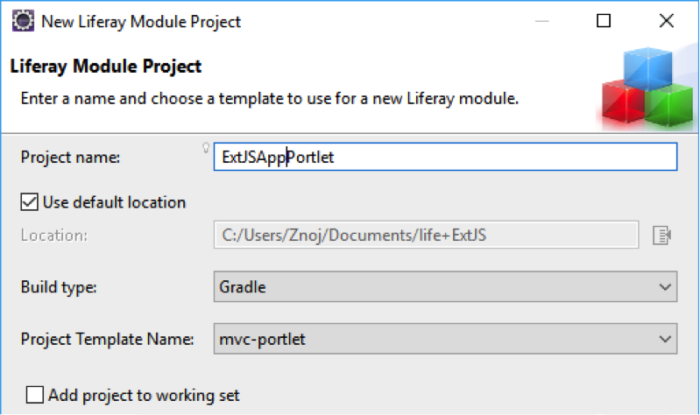
Task: Click the 'Add project to working set' label
Action: pos(144,395)
